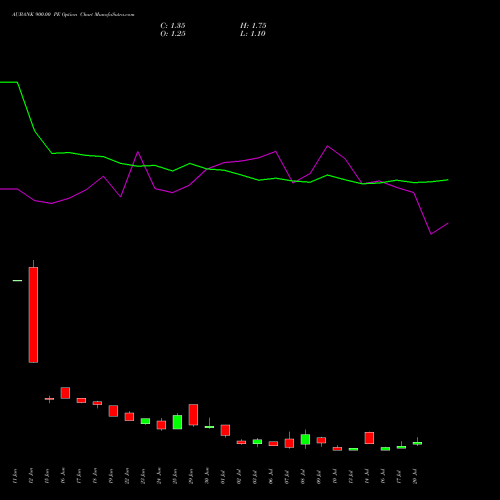
Task: Select the high value H: 1.75
Action: tap(253, 26)
